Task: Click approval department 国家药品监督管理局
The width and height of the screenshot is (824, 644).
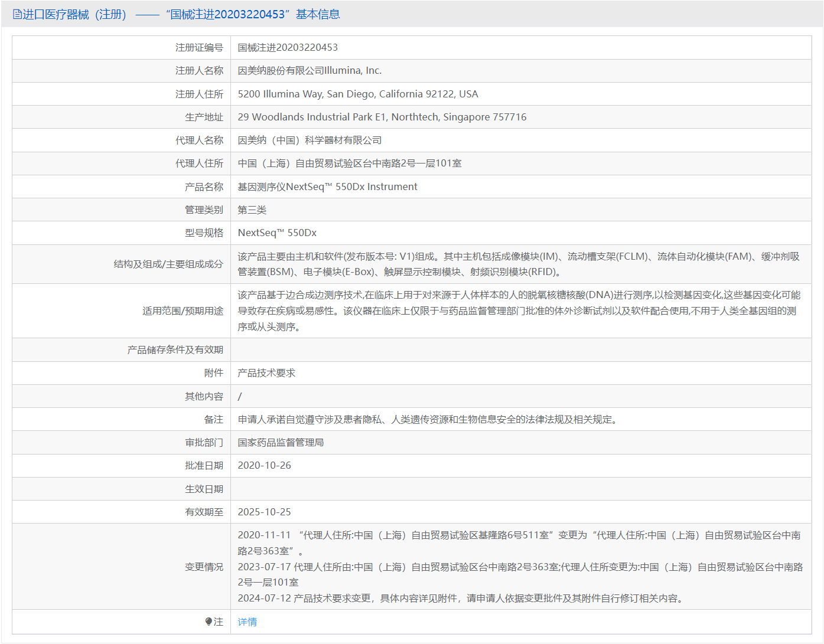Action: 281,442
